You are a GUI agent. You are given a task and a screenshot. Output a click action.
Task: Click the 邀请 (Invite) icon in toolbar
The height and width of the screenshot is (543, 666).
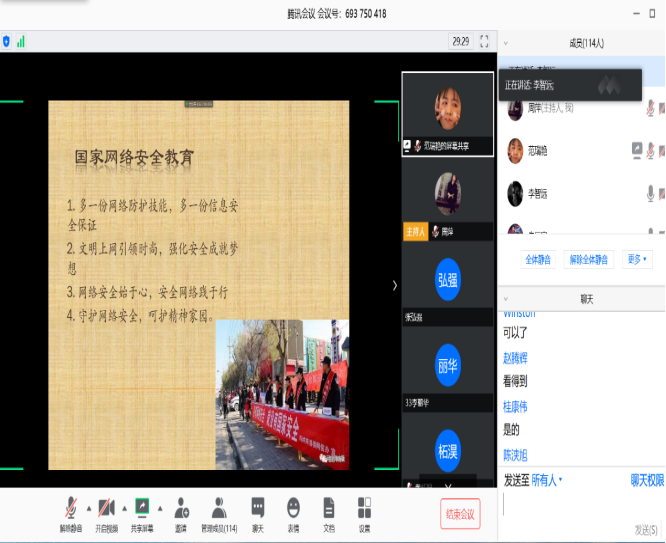point(181,512)
